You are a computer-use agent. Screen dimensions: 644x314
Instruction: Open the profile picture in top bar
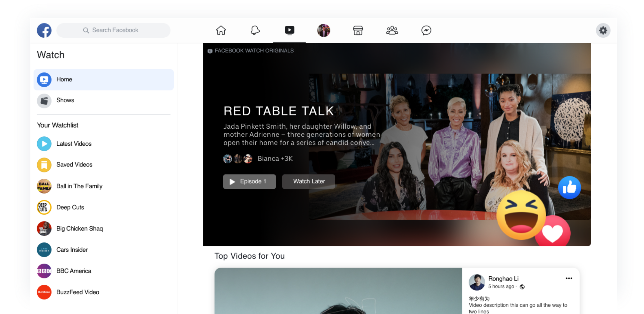(x=324, y=30)
